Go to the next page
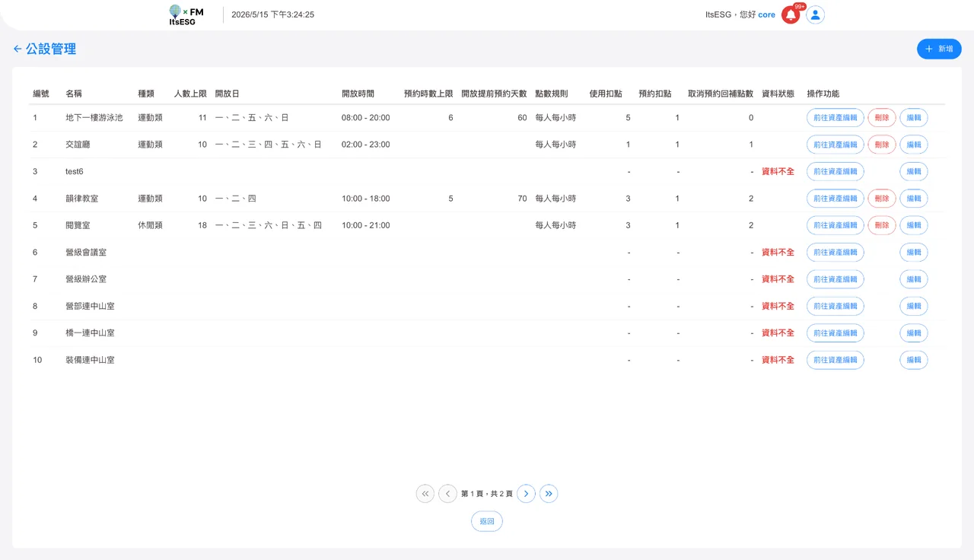 pos(526,494)
